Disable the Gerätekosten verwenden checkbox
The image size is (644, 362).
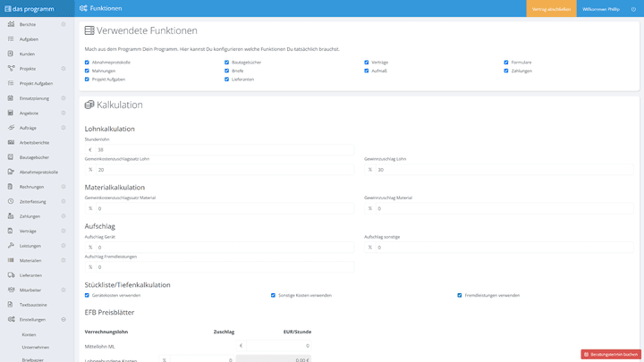click(x=87, y=295)
